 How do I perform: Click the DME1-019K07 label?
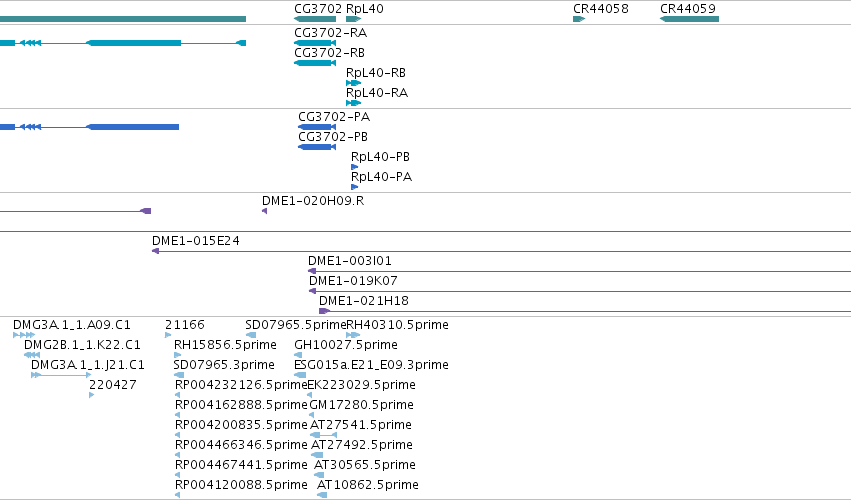[x=353, y=281]
